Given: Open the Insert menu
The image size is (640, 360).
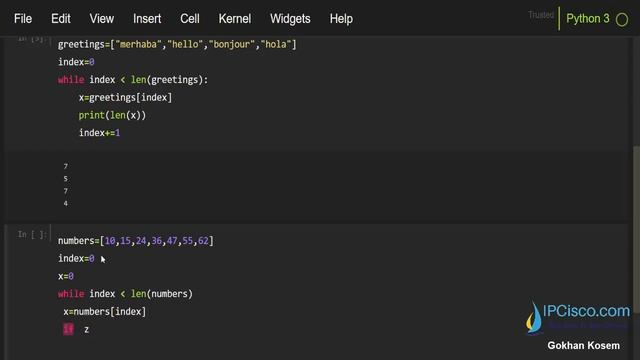Looking at the screenshot, I should pyautogui.click(x=147, y=19).
